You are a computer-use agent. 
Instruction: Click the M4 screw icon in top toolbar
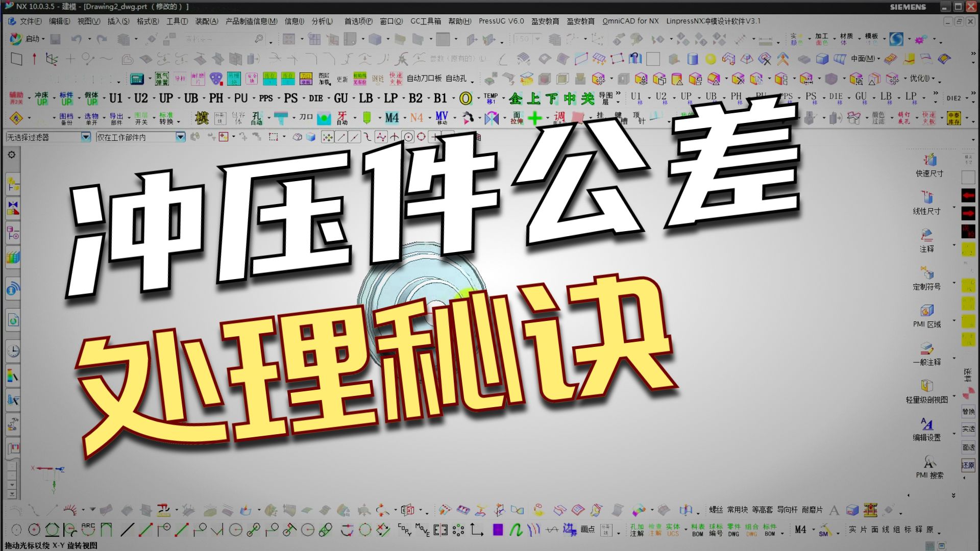point(392,118)
